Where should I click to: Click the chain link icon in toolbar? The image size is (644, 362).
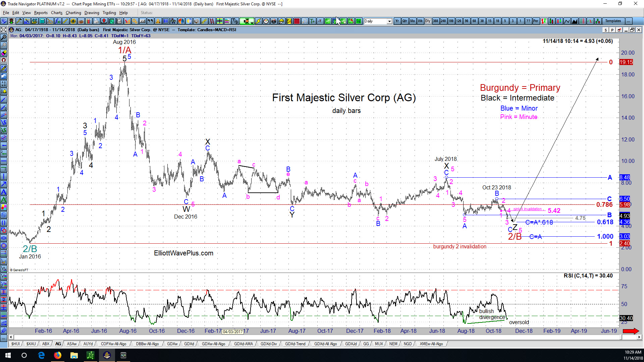[x=204, y=21]
